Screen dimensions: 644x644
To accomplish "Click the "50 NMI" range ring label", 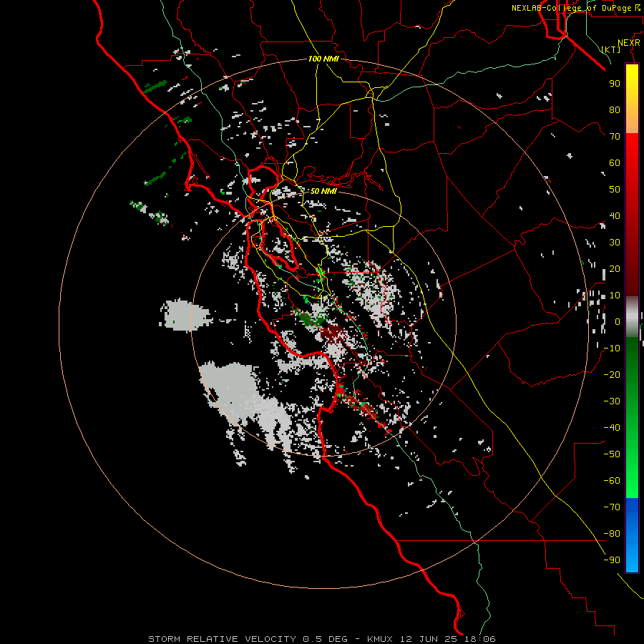I will click(323, 191).
